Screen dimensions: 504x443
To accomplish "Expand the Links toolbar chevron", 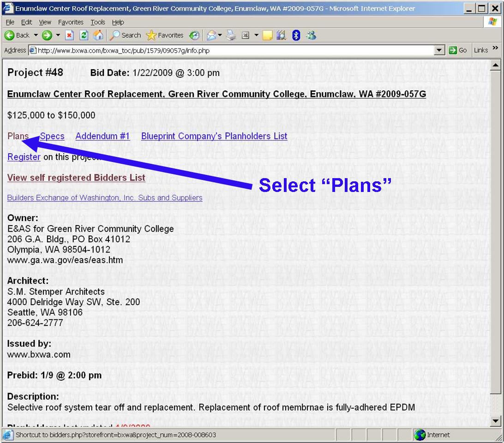I will (495, 48).
